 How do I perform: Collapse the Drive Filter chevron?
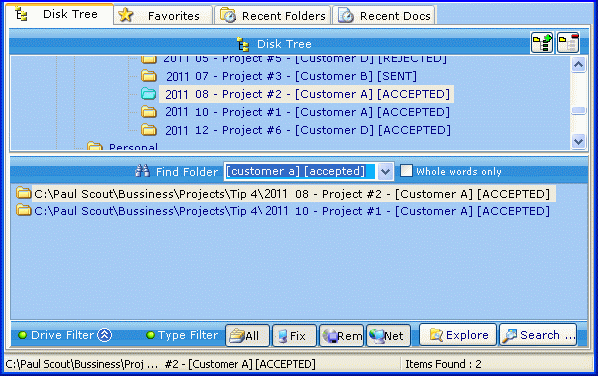pos(104,335)
